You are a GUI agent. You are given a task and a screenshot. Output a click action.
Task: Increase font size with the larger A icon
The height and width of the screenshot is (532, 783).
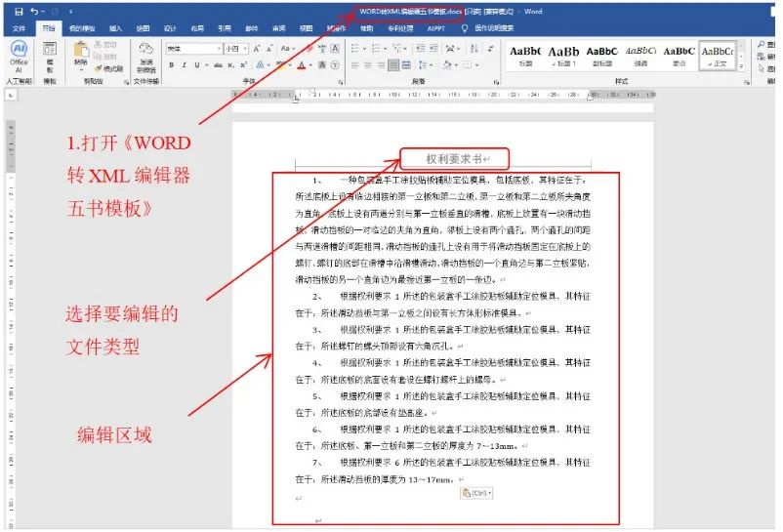pos(257,49)
